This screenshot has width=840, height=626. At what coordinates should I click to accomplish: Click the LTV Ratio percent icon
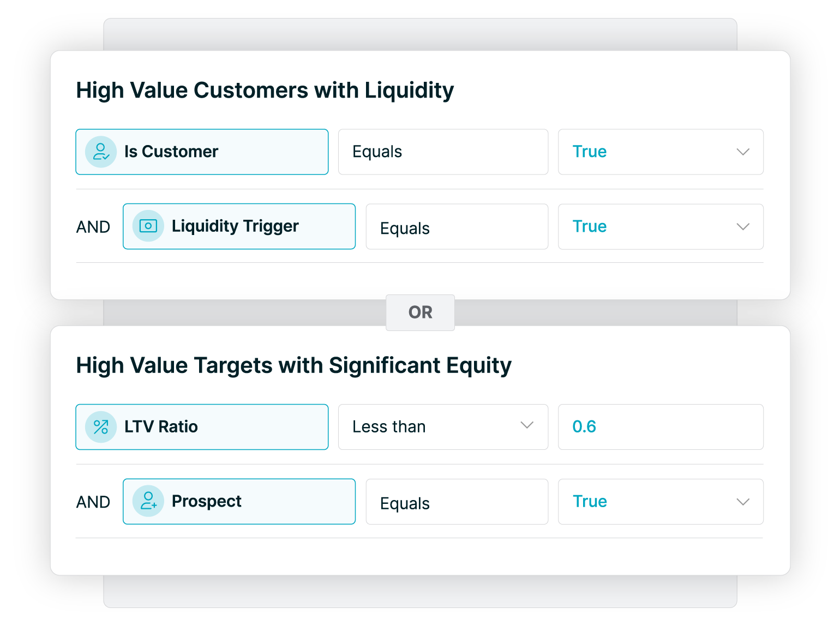tap(101, 427)
